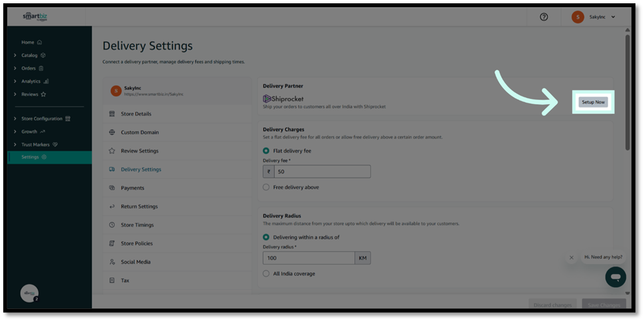Image resolution: width=644 pixels, height=321 pixels.
Task: Click the Delivery fee input field
Action: point(321,172)
